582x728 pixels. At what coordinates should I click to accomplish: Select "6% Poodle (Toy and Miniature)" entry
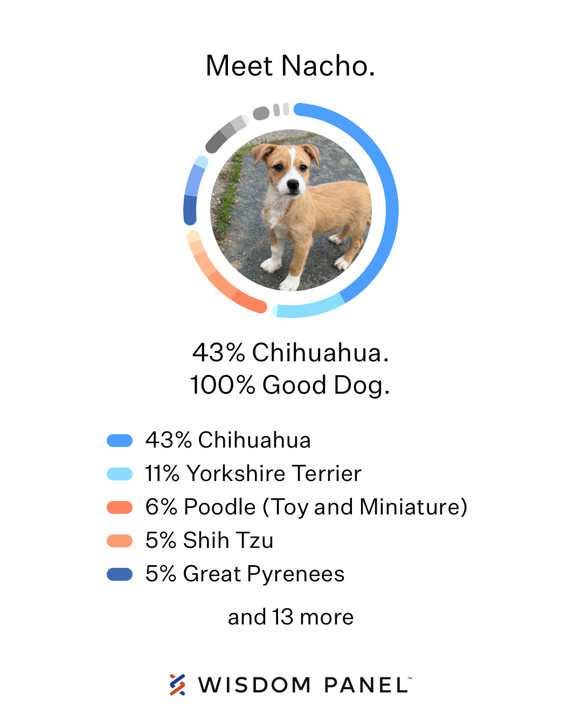[x=306, y=507]
